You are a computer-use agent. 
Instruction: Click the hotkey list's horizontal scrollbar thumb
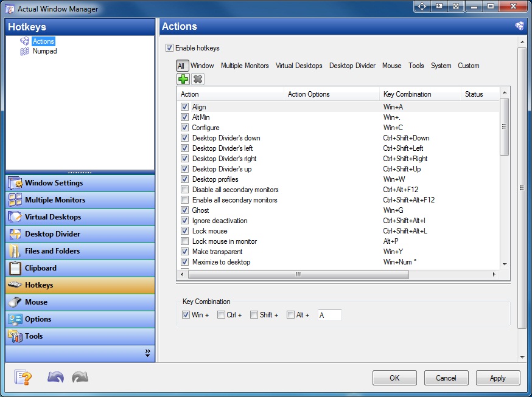[298, 274]
